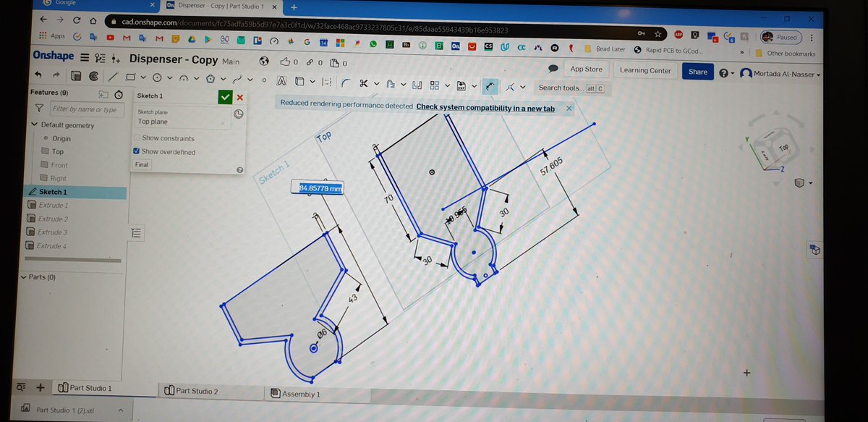
Task: Select Origin in the feature tree
Action: click(x=63, y=138)
